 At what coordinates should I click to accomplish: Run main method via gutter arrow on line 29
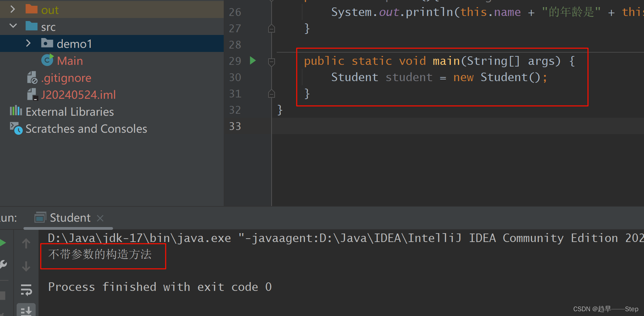(x=253, y=61)
